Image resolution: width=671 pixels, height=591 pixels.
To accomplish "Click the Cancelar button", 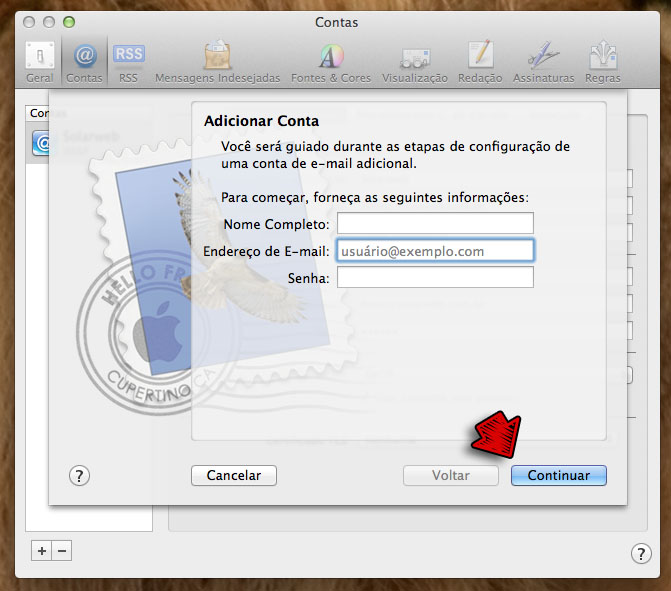I will pos(234,475).
